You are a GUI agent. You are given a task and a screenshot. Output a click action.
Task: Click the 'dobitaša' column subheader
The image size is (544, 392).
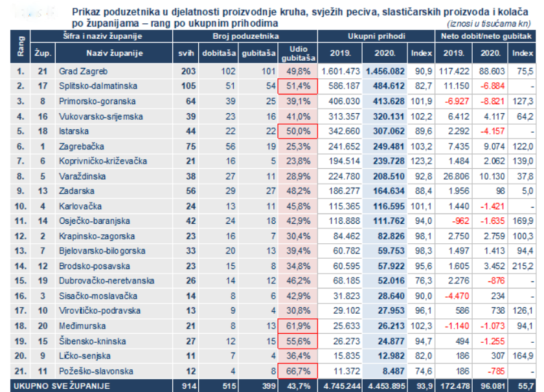point(218,53)
